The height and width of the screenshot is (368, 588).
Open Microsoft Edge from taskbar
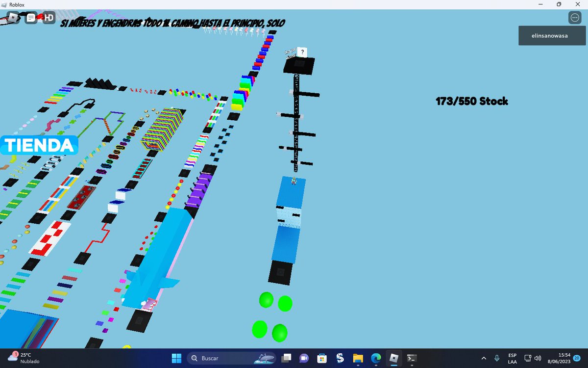tap(376, 358)
